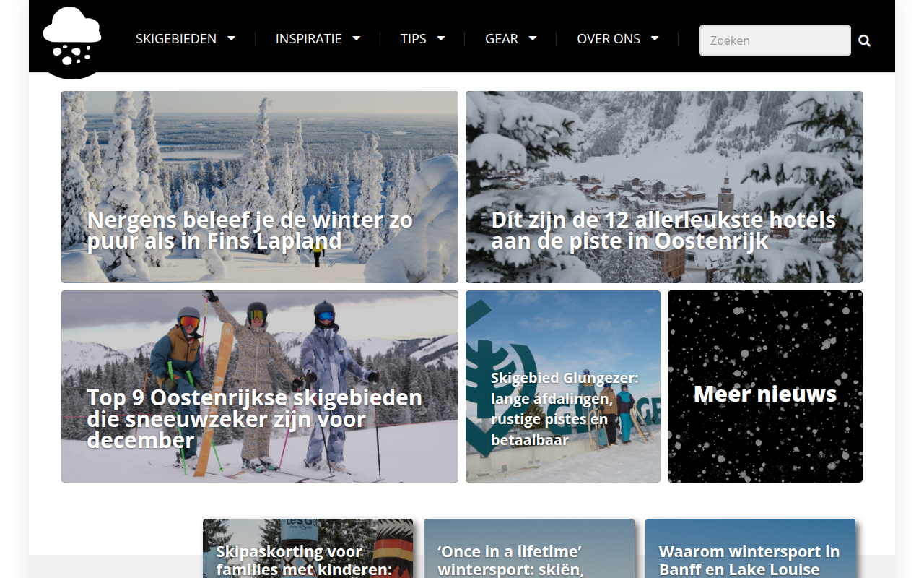Screen dimensions: 924x578
Task: Expand the Skigebieden dropdown arrow
Action: pos(232,39)
